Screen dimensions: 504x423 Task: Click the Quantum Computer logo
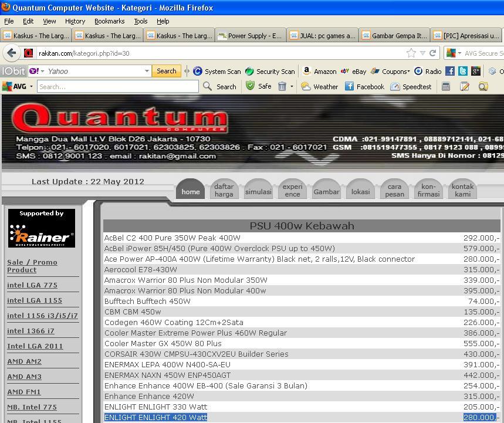pos(120,118)
